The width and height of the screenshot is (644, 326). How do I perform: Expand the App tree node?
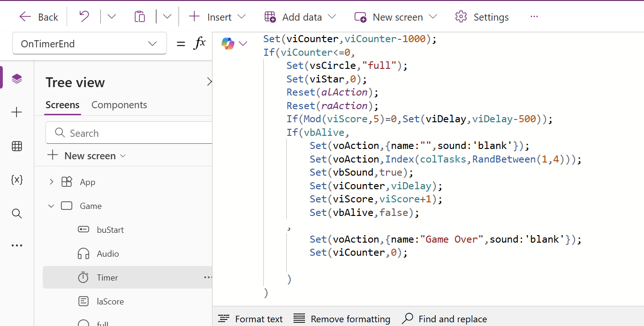point(51,182)
